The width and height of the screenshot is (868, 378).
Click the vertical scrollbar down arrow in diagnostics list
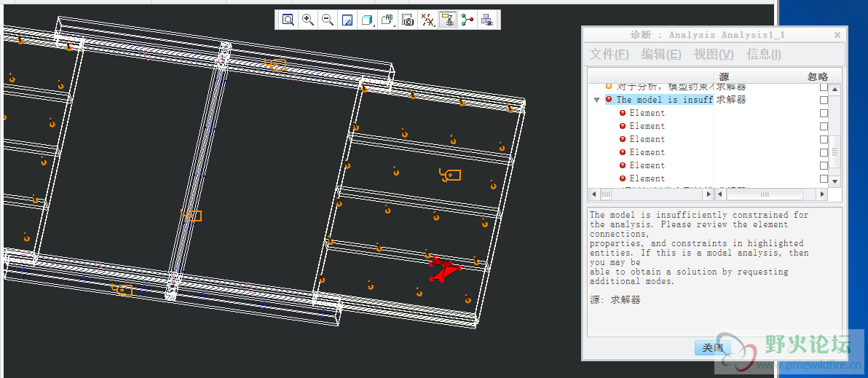(835, 181)
